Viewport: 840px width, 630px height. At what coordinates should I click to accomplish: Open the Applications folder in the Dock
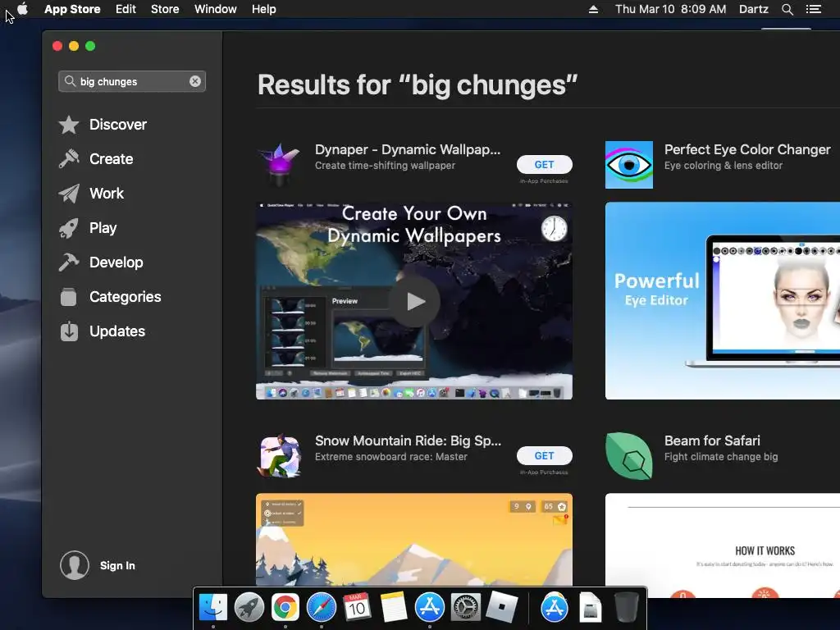coord(554,607)
